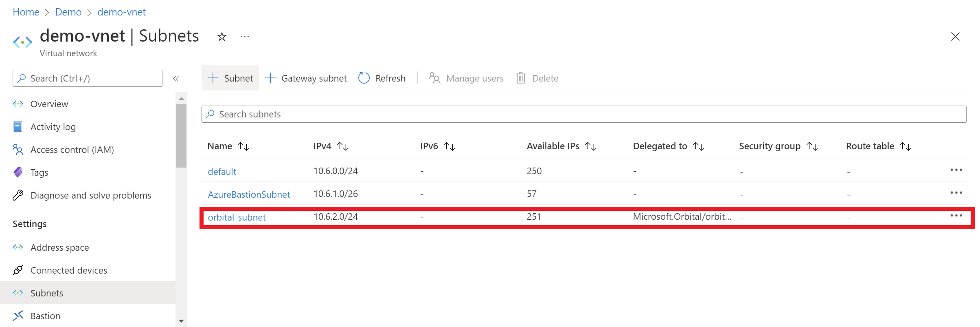Open the orbital-subnet link
This screenshot has width=980, height=327.
(237, 217)
